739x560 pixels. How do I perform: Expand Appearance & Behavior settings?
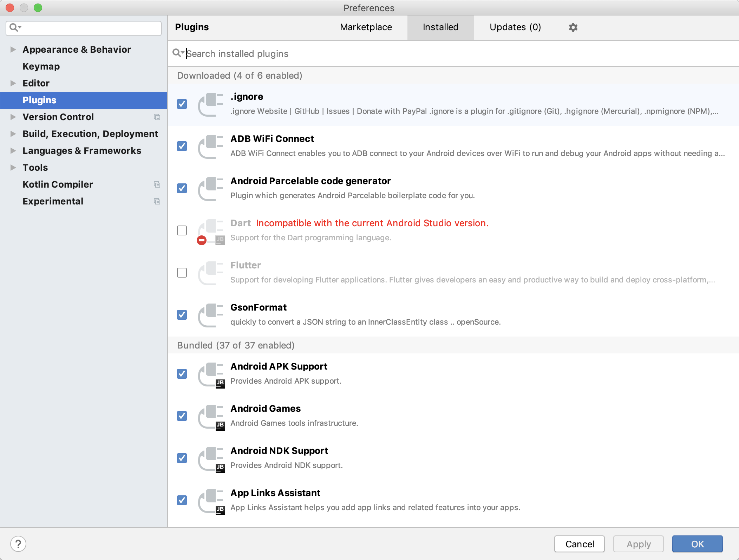[13, 50]
